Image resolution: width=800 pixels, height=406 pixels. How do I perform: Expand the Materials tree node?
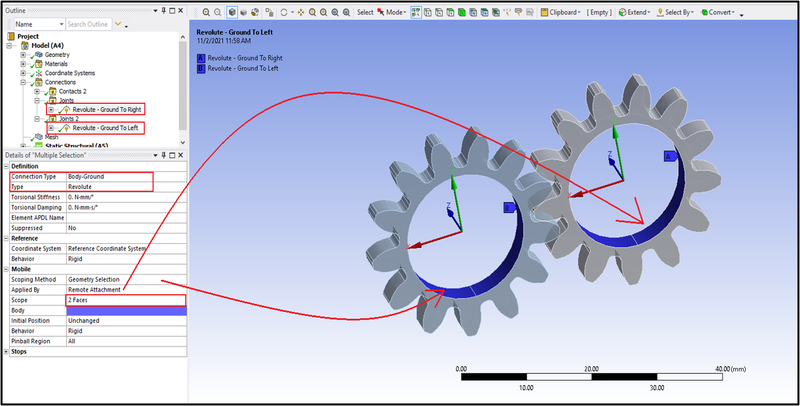[x=23, y=64]
